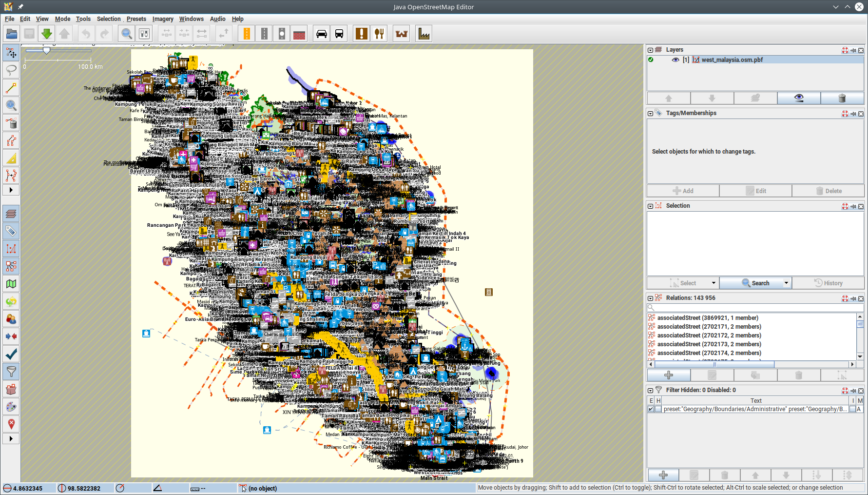Tick the Hidden checkbox for the preset filter

[658, 409]
